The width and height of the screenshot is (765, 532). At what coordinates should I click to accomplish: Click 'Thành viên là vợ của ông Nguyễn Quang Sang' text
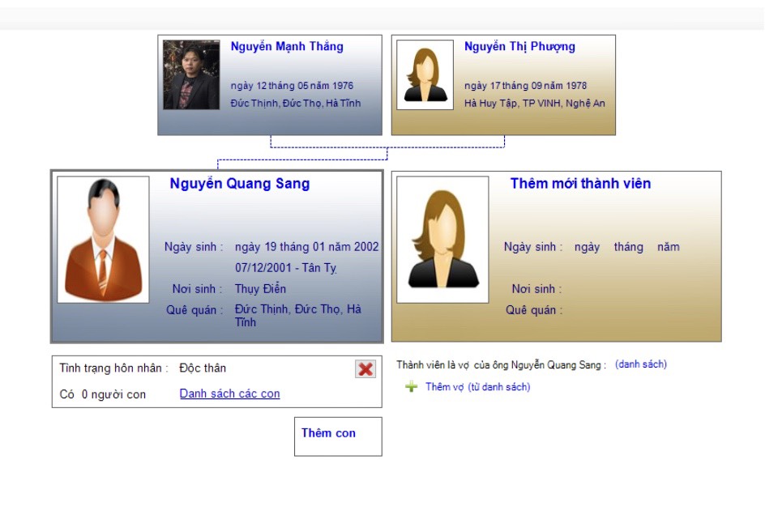501,364
